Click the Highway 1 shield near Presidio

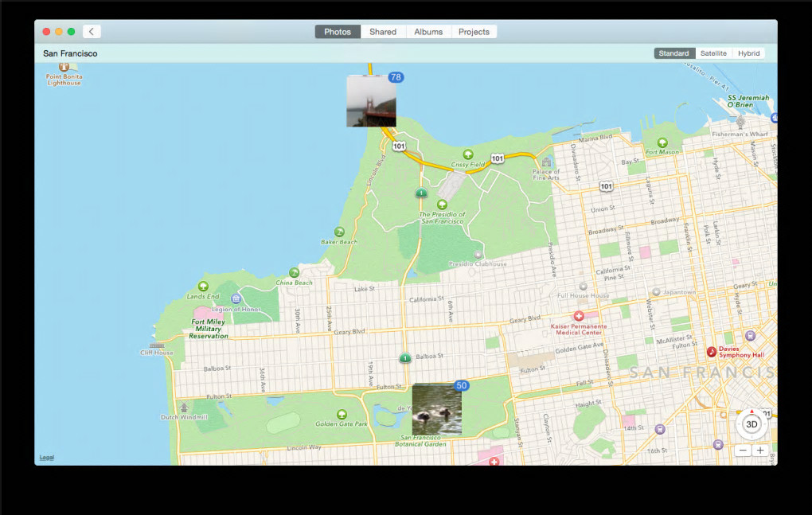pos(422,193)
